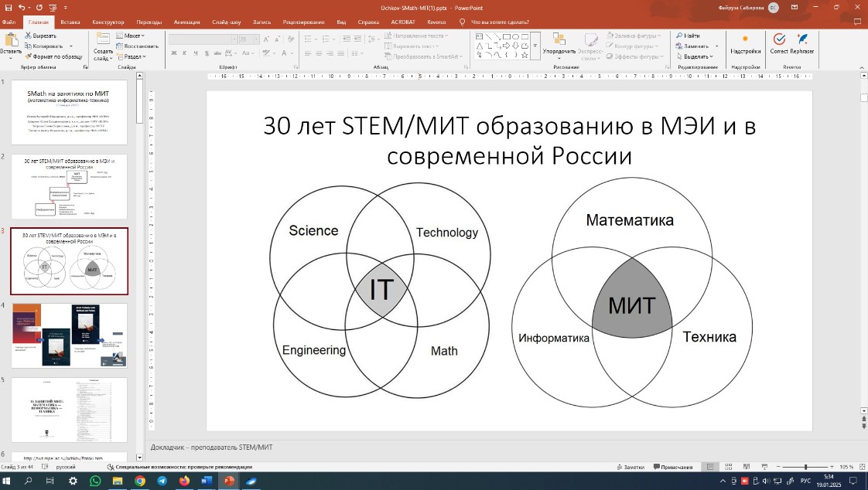
Task: Pick the star shape from shape gallery
Action: [525, 55]
